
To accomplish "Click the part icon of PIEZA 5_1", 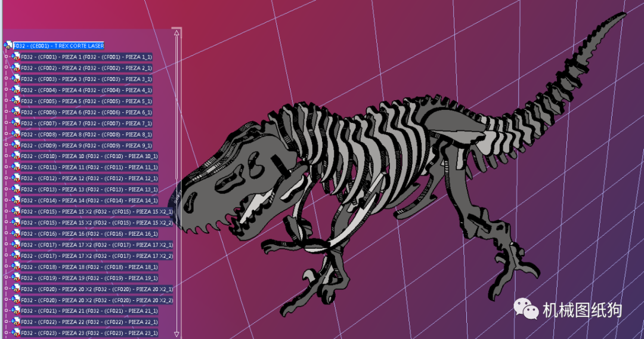I will click(x=16, y=101).
